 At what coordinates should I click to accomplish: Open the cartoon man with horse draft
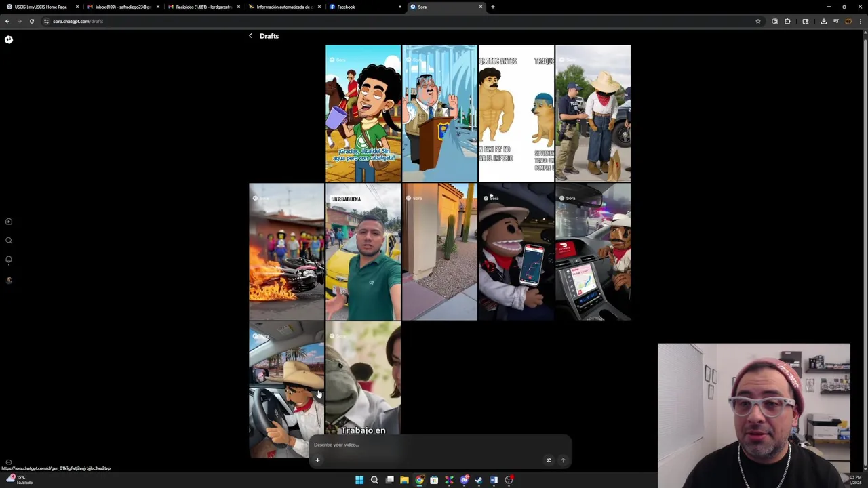[x=363, y=113]
